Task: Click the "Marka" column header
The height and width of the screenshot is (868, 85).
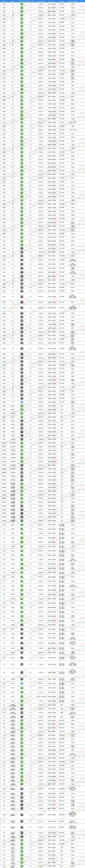Action: click(x=4, y=1)
